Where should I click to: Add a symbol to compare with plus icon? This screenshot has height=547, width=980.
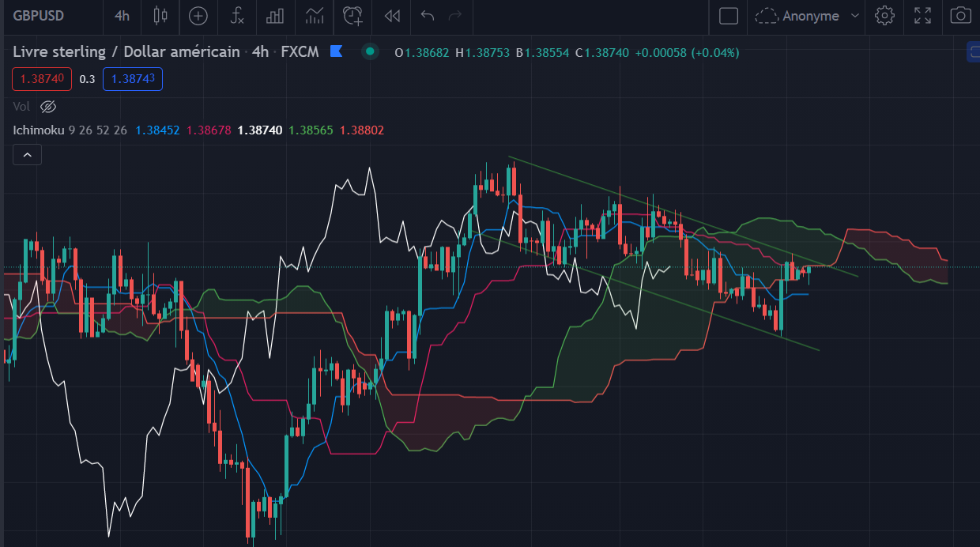pos(198,16)
